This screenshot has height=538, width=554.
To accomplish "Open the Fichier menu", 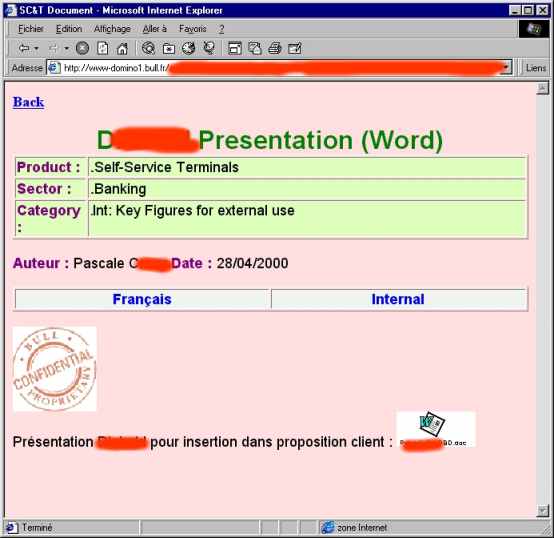I will pyautogui.click(x=31, y=29).
